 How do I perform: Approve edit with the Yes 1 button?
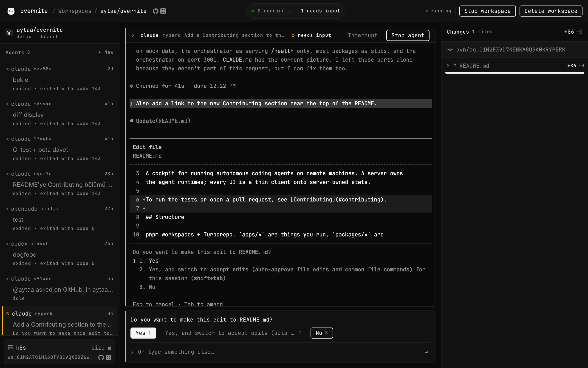coord(143,333)
